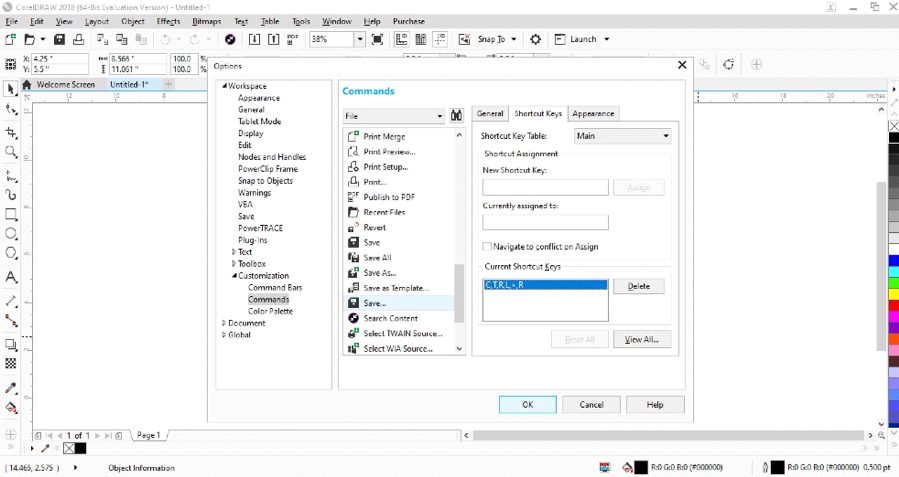Open the Snap To dropdown arrow
This screenshot has width=899, height=477.
coord(514,39)
